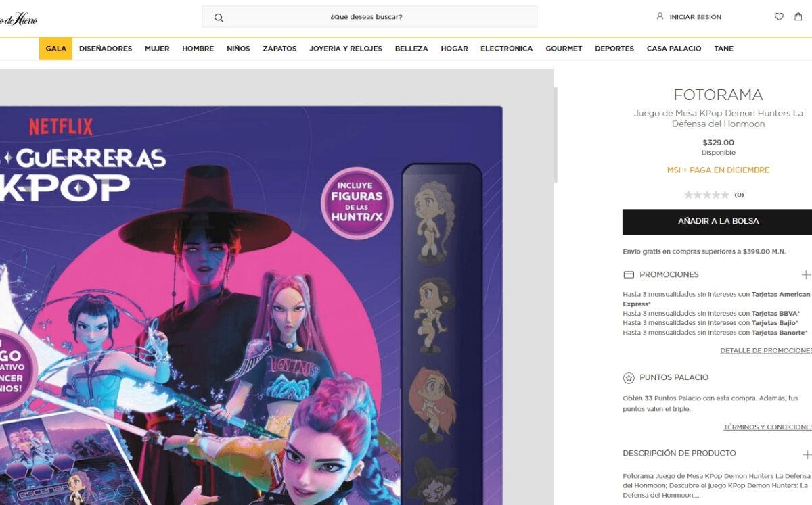Viewport: 812px width, 505px height.
Task: Click the Tarjetas BBVA promotion line
Action: 711,314
